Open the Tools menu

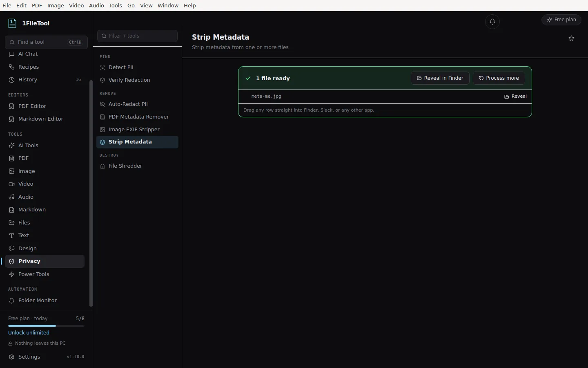coord(116,5)
